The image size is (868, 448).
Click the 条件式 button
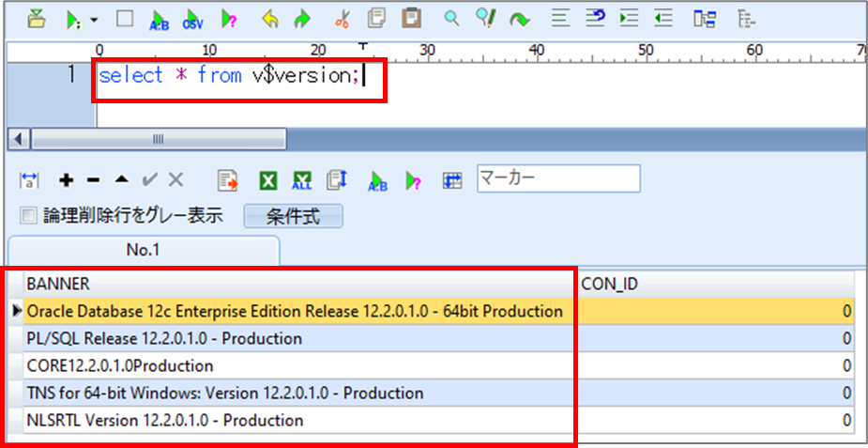click(294, 216)
